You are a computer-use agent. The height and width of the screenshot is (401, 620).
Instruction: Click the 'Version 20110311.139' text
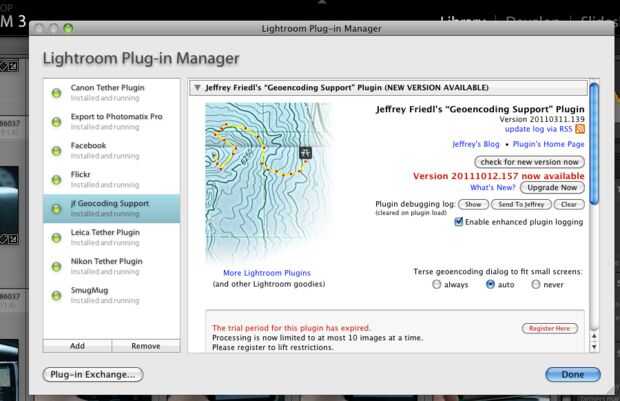click(x=542, y=119)
